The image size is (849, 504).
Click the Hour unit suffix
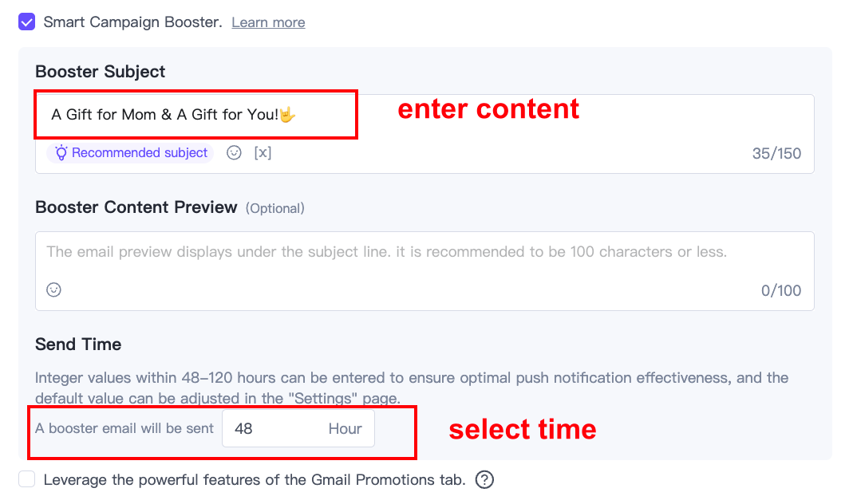point(345,429)
